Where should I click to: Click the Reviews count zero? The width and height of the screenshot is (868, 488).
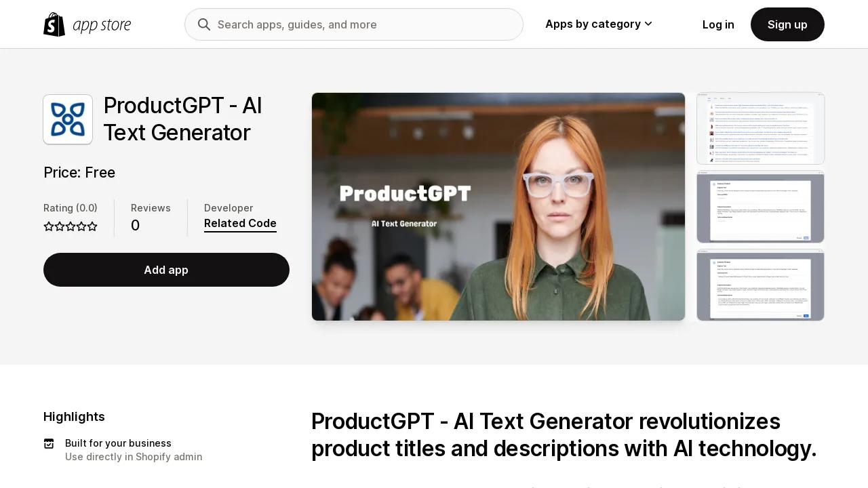click(x=135, y=226)
